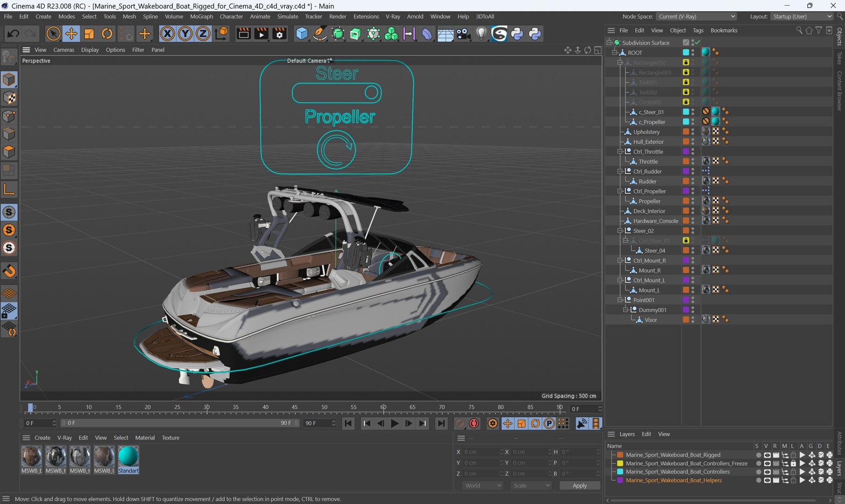This screenshot has width=845, height=504.
Task: Open Layout Startup dropdown
Action: pyautogui.click(x=802, y=16)
